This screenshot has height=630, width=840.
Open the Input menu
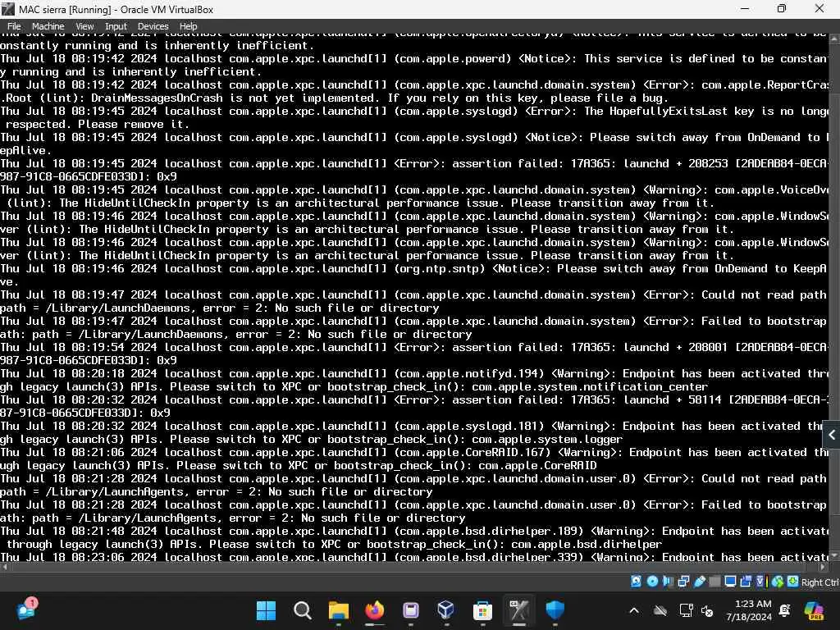coord(116,26)
